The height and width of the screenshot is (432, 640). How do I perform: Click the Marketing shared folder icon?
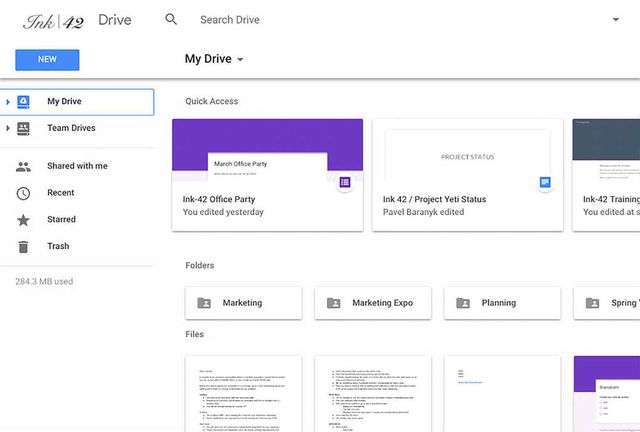coord(204,303)
